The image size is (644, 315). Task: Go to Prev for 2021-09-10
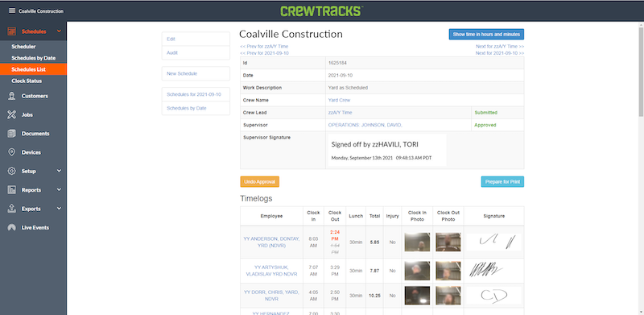[265, 53]
